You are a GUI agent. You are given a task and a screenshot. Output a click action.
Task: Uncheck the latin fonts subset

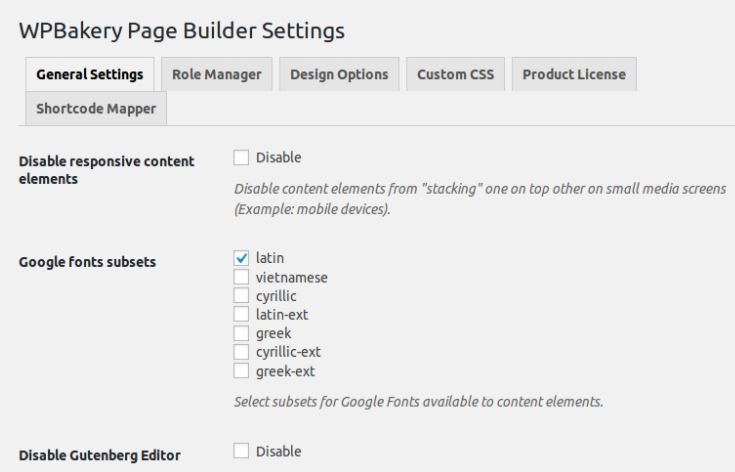[241, 258]
